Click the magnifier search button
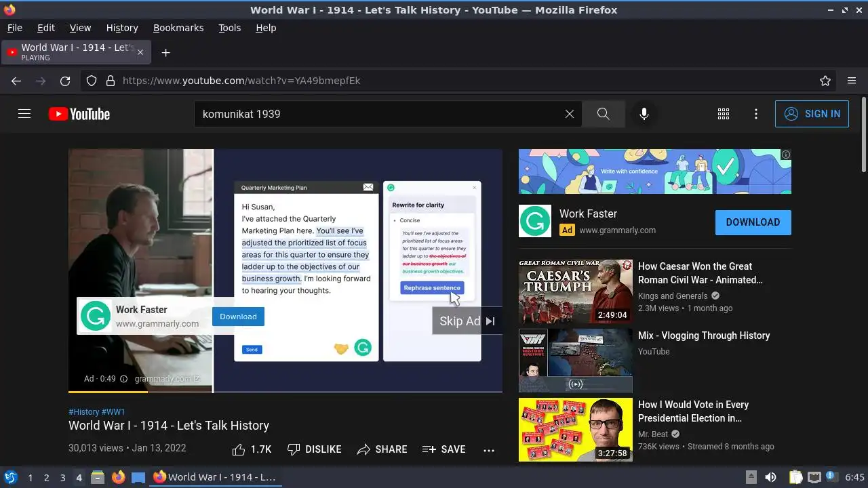Image resolution: width=868 pixels, height=488 pixels. pos(604,114)
